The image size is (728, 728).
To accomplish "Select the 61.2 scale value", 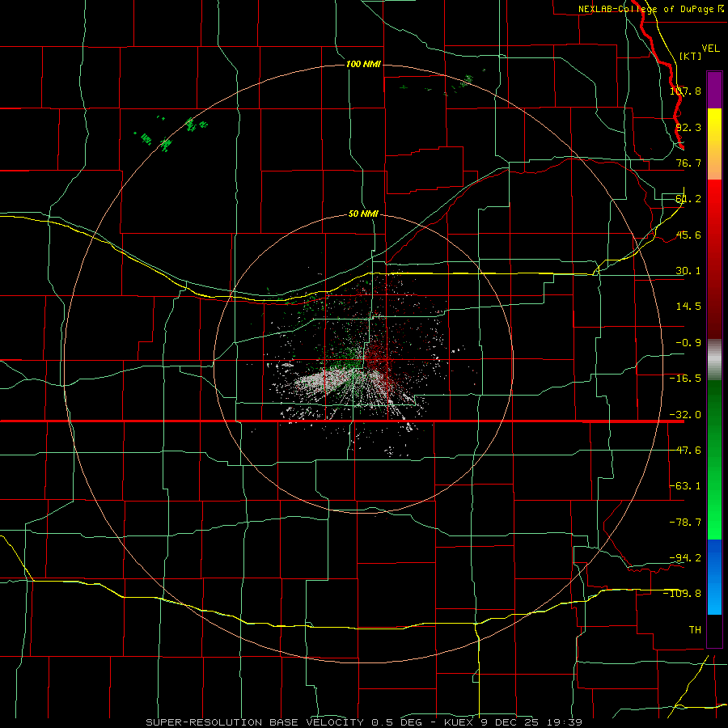I will click(688, 199).
